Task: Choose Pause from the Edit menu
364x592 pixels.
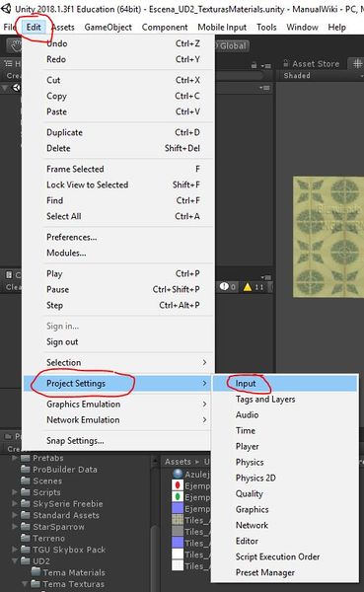Action: (119, 289)
